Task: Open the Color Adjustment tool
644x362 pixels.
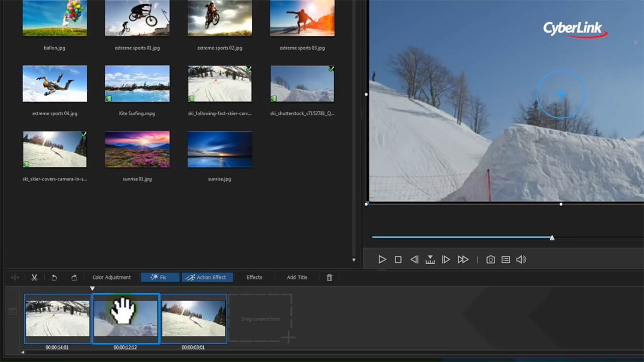Action: click(x=112, y=278)
